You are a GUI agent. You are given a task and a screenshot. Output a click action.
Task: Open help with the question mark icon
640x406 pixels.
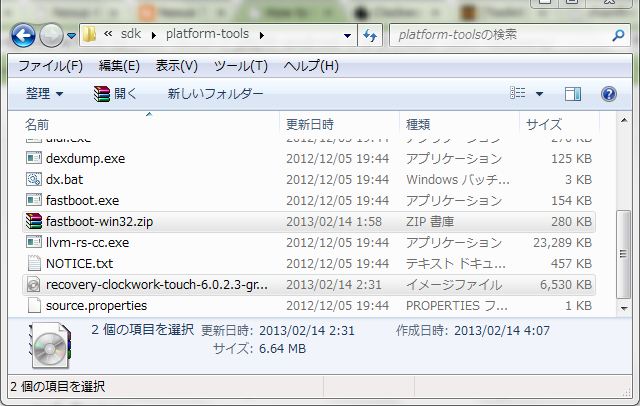click(609, 94)
